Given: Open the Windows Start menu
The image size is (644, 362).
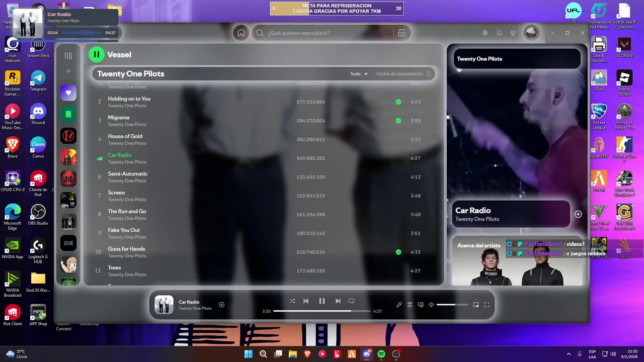Looking at the screenshot, I should pyautogui.click(x=248, y=354).
